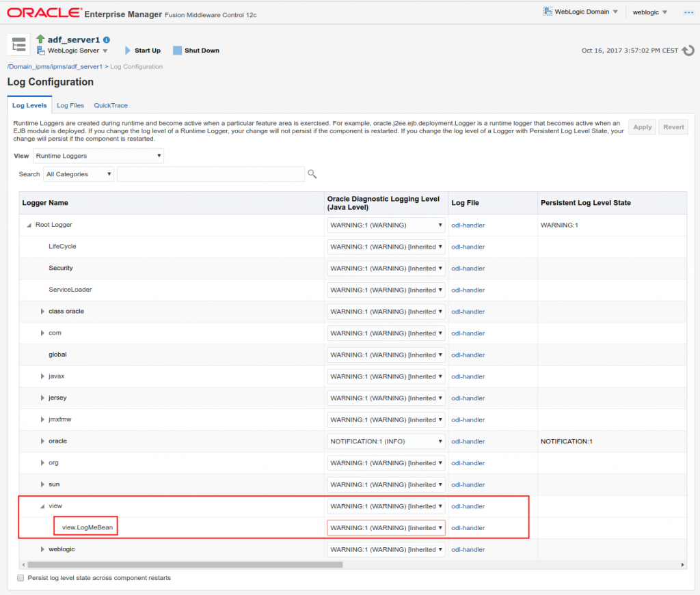Click the page refresh icon near the timestamp

pyautogui.click(x=688, y=50)
